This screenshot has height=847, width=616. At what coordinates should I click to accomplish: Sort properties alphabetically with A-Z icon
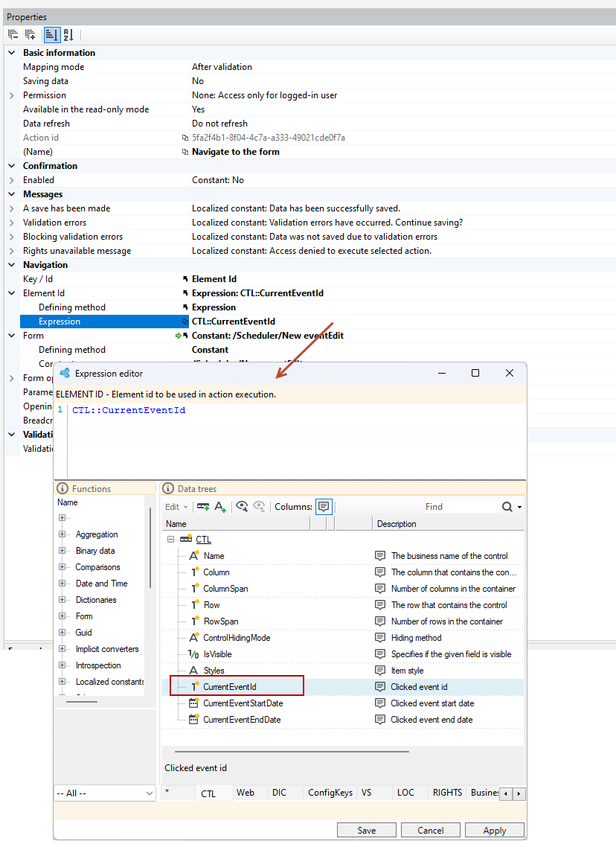click(x=68, y=35)
